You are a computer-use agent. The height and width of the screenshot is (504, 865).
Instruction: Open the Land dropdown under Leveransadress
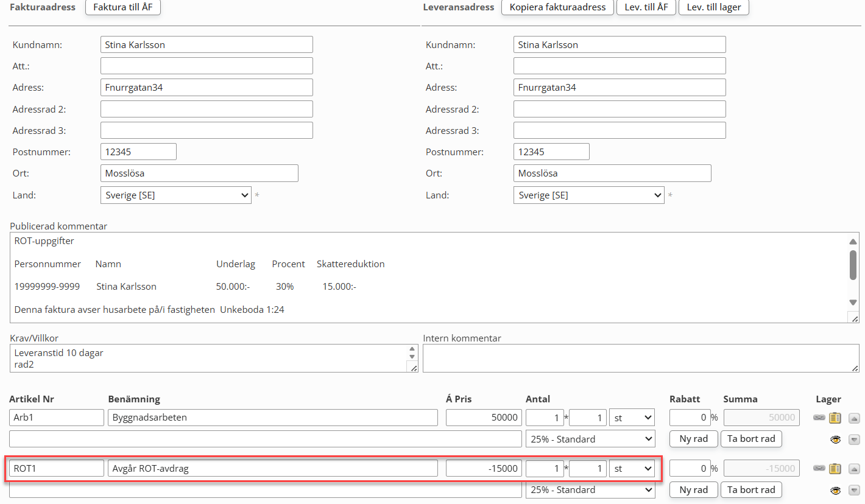pyautogui.click(x=588, y=195)
